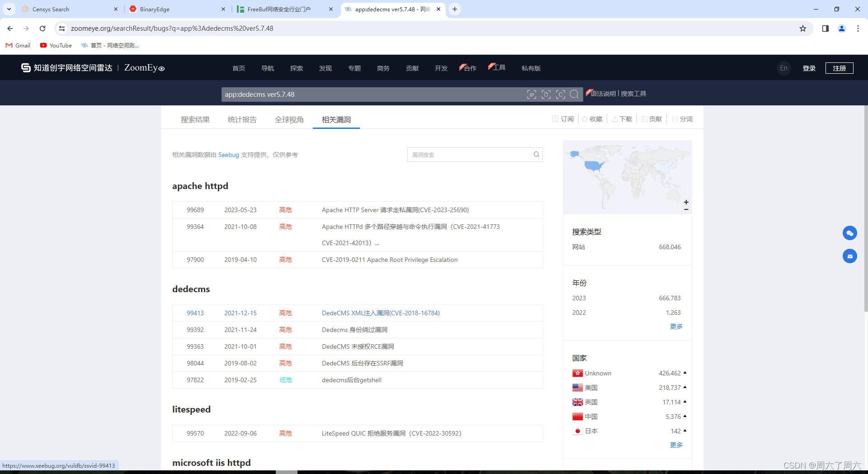The image size is (868, 474).
Task: Select the 相关漏洞 tab
Action: click(336, 120)
